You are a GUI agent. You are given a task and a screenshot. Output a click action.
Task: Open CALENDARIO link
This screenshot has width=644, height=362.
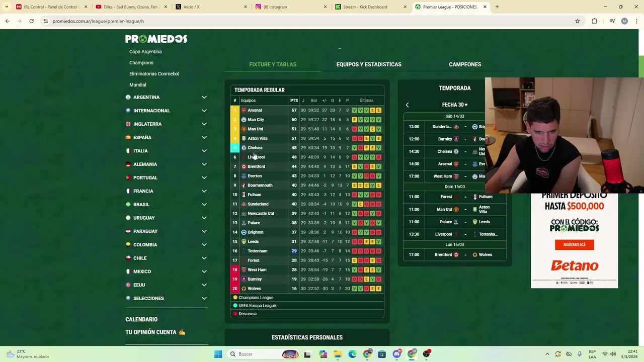[x=141, y=319]
